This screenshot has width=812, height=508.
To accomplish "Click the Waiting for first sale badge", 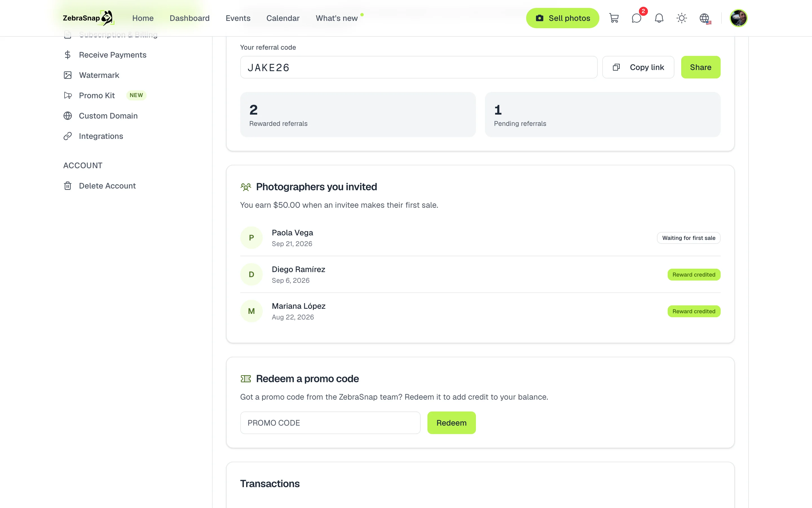I will click(x=689, y=238).
